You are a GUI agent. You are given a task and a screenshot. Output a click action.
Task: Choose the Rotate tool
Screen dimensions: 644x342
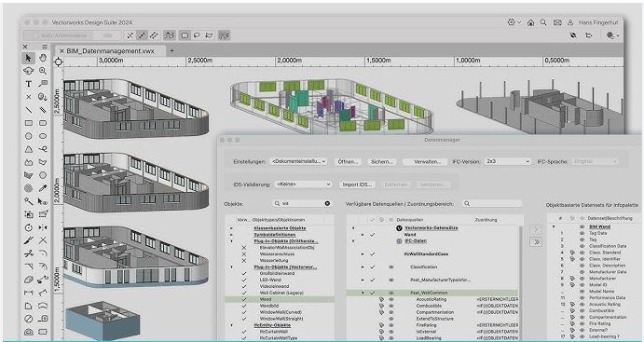point(28,227)
